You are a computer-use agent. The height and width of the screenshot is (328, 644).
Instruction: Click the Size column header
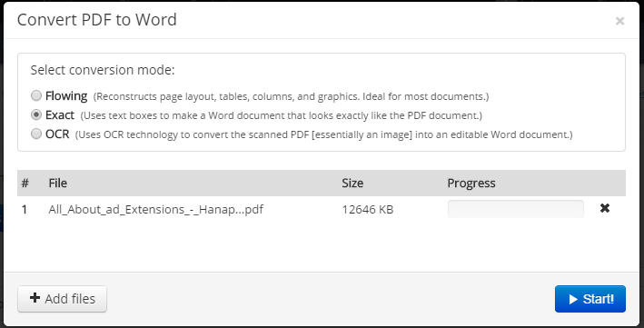click(x=352, y=183)
